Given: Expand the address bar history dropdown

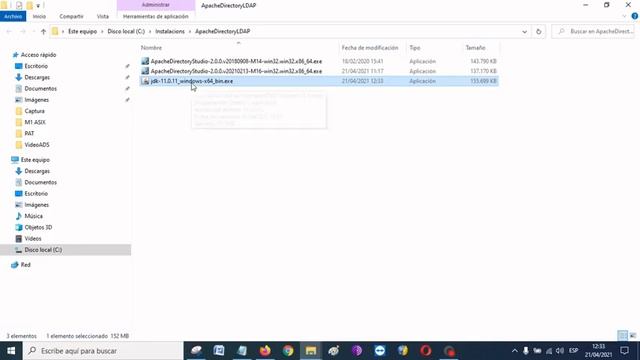Looking at the screenshot, I should click(x=524, y=31).
